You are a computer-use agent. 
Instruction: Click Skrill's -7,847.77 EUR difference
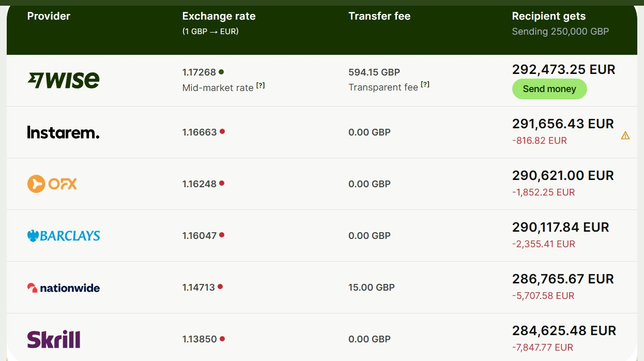pos(543,348)
